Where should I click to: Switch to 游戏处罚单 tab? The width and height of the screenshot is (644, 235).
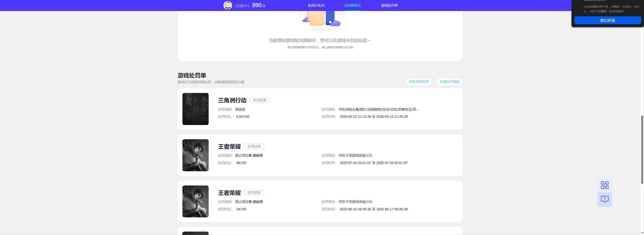(389, 5)
